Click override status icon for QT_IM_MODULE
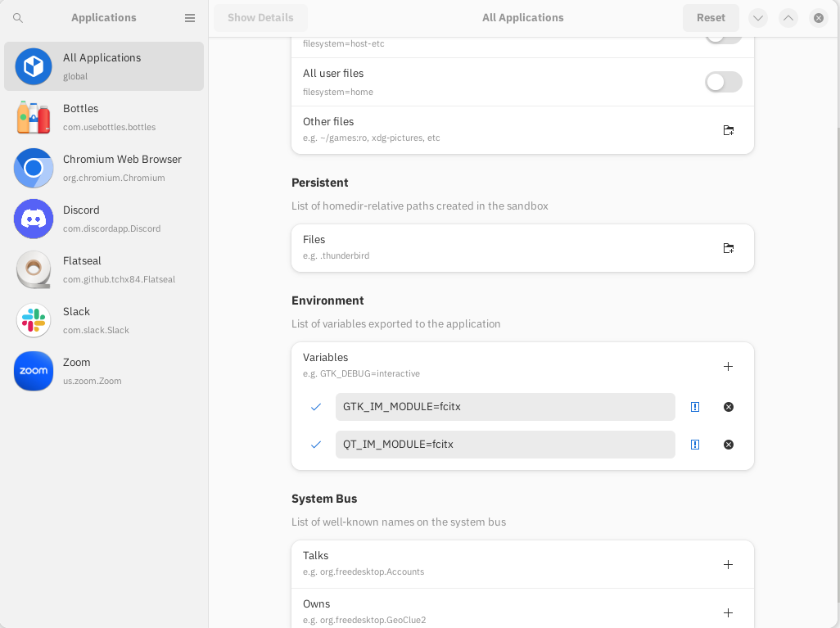 (x=695, y=445)
